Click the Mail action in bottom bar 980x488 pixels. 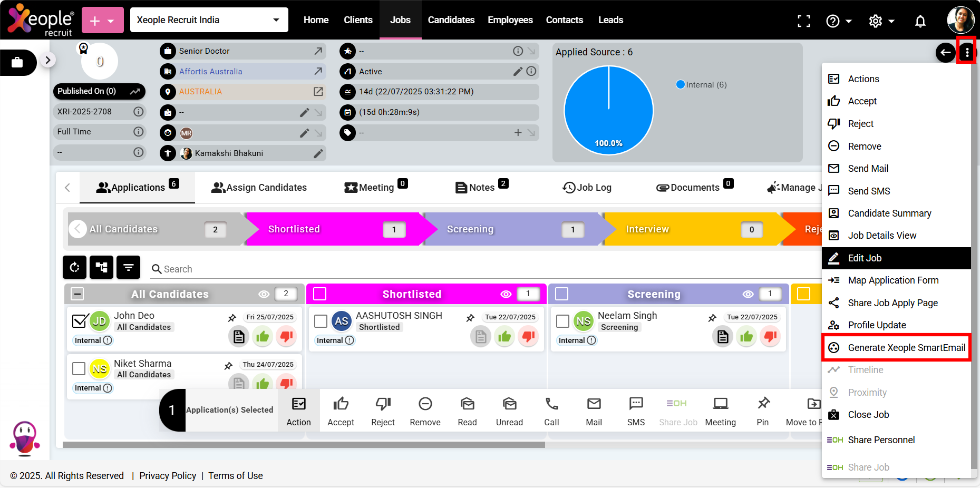click(594, 411)
